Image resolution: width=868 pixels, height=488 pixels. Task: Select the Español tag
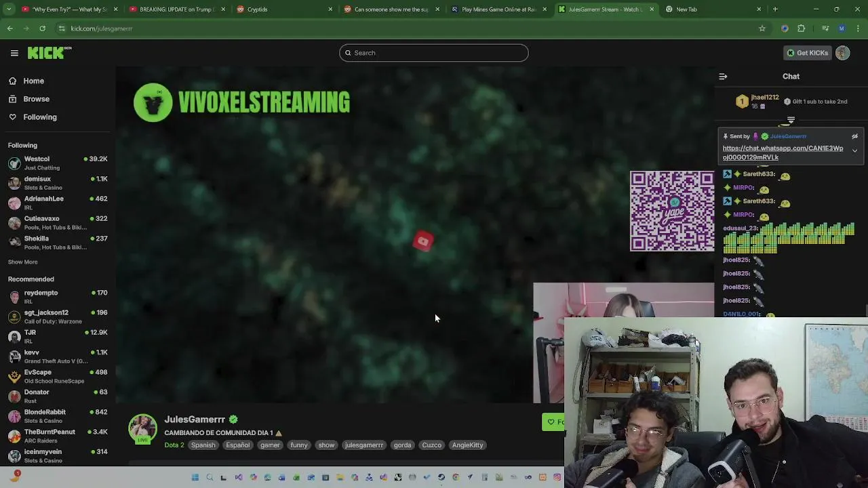pyautogui.click(x=237, y=445)
